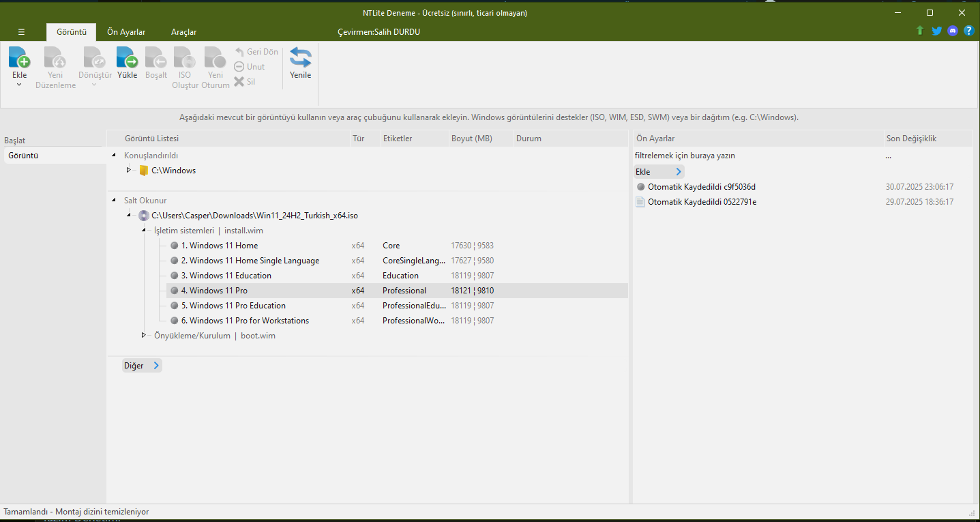Viewport: 980px width, 522px height.
Task: Switch to the Araçlar ribbon tab
Action: point(183,32)
